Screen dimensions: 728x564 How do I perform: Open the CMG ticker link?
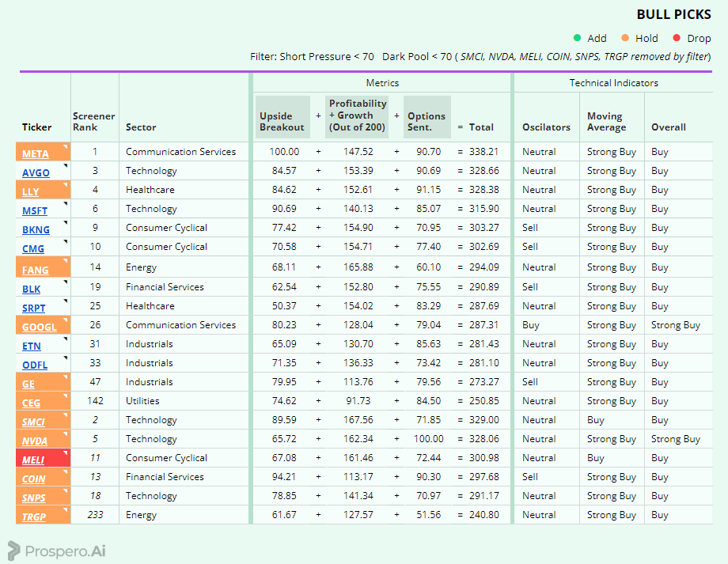[x=33, y=249]
